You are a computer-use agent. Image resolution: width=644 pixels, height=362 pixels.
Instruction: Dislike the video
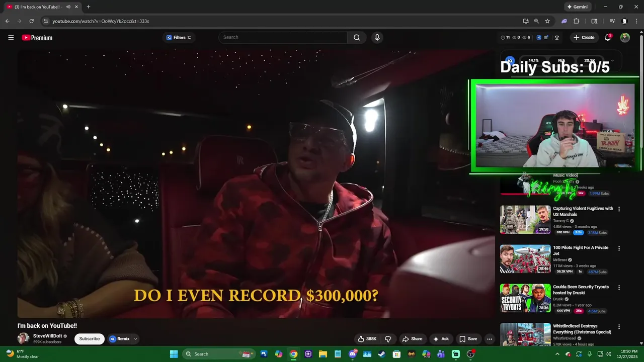pos(388,339)
